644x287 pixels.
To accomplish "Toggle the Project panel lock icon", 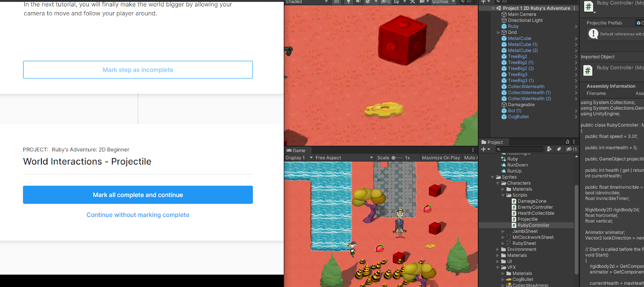I will coord(568,142).
